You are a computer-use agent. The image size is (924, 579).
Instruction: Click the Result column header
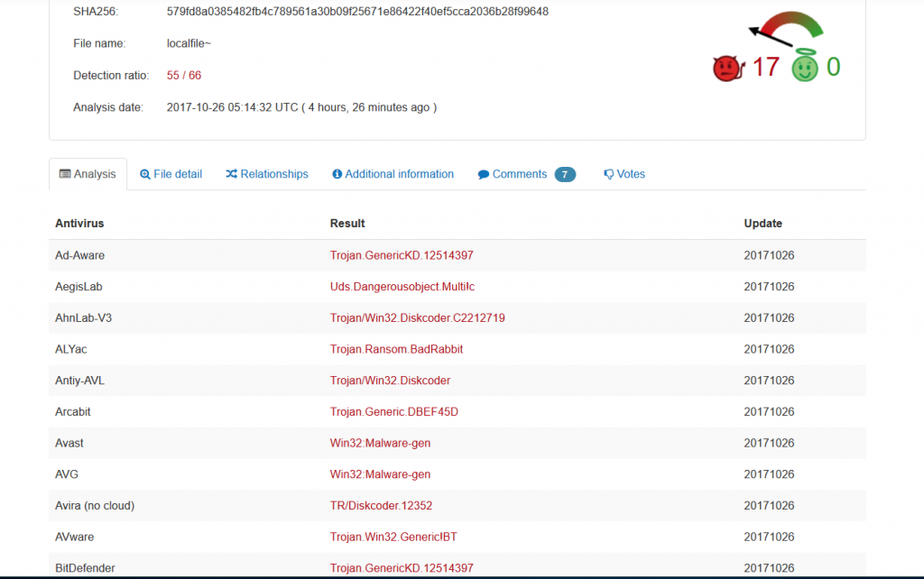pyautogui.click(x=347, y=224)
